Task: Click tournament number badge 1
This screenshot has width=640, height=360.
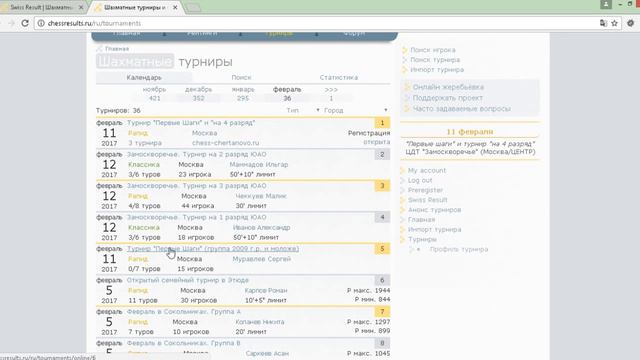Action: pyautogui.click(x=382, y=122)
